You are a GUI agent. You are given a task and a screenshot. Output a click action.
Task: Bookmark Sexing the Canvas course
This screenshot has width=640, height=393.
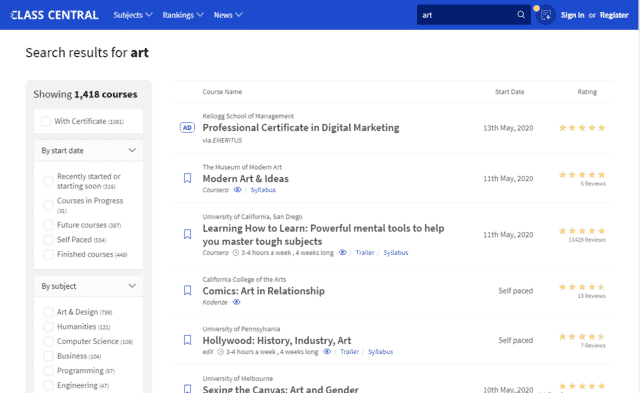click(x=187, y=389)
